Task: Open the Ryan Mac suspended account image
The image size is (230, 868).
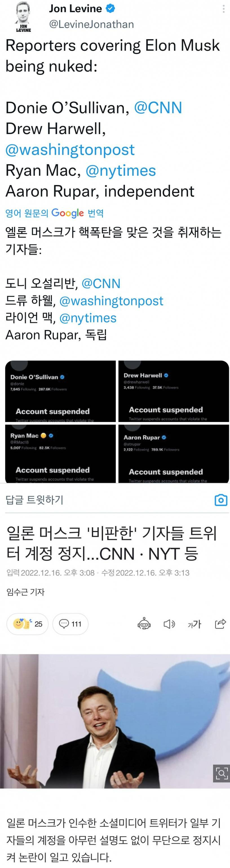Action: tap(60, 453)
